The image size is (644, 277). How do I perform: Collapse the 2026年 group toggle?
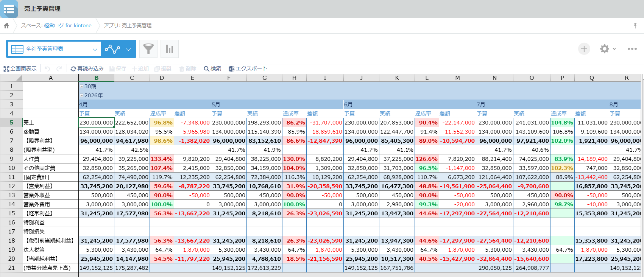[x=81, y=95]
